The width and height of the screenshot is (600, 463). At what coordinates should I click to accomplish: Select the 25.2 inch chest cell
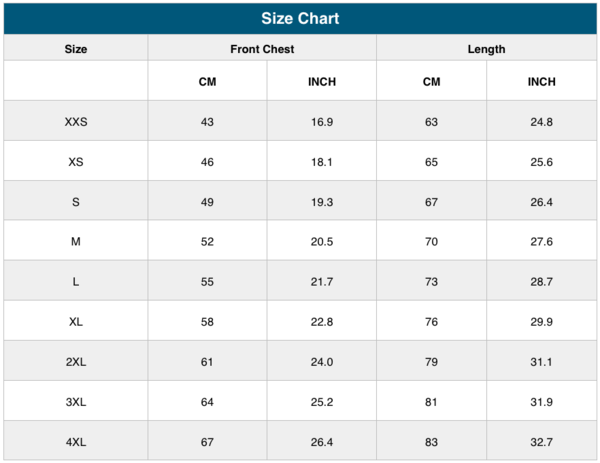click(322, 402)
